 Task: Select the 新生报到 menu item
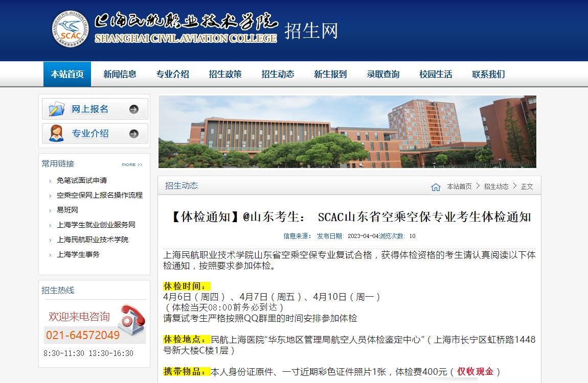tap(330, 74)
